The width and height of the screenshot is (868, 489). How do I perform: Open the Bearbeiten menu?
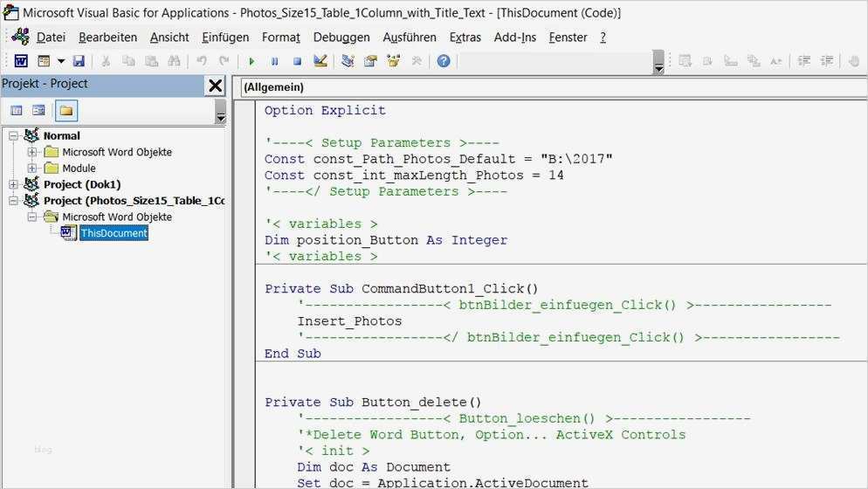pyautogui.click(x=108, y=37)
